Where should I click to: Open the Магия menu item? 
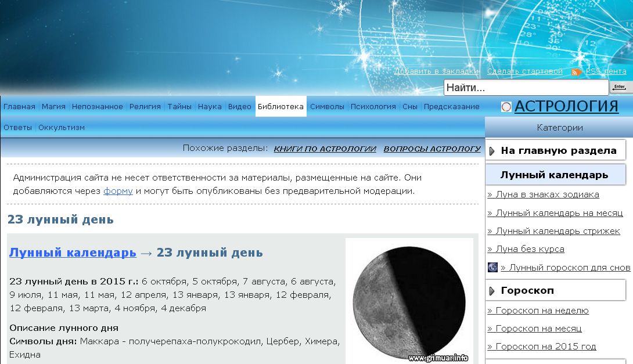[x=53, y=107]
